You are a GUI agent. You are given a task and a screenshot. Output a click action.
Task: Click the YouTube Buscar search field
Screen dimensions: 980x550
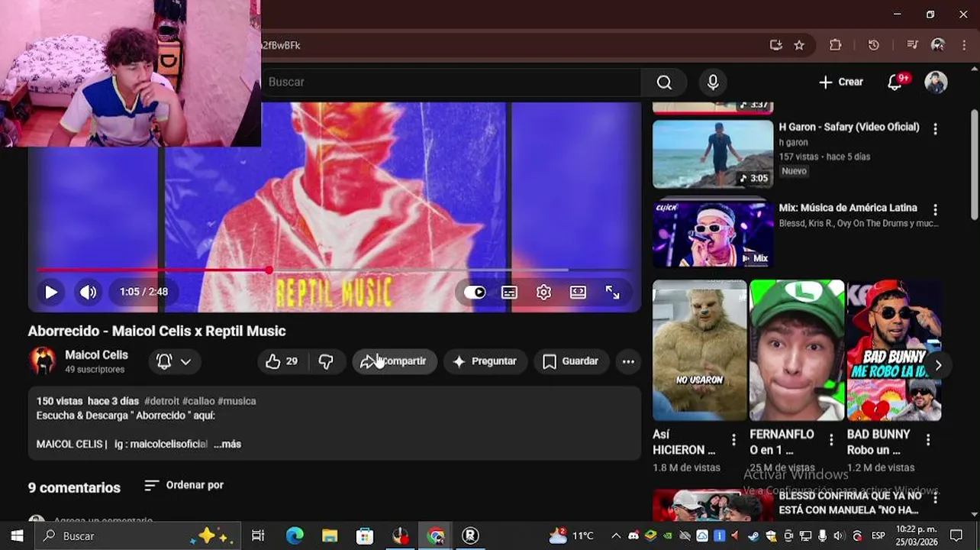450,82
